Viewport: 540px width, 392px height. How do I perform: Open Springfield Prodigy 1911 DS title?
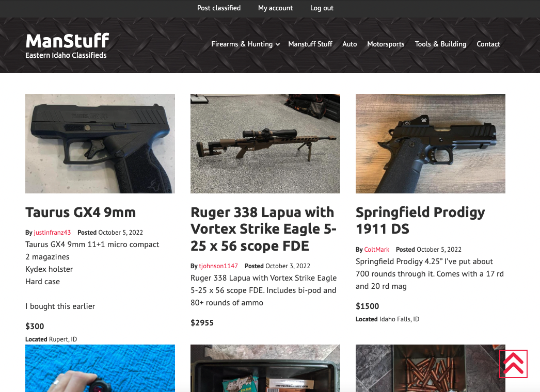420,221
